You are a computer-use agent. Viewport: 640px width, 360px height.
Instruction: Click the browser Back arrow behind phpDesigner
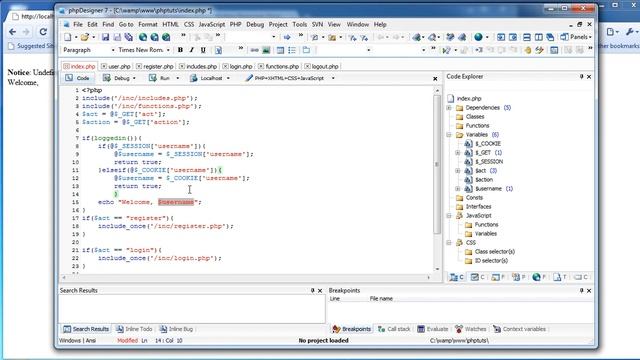[x=13, y=32]
